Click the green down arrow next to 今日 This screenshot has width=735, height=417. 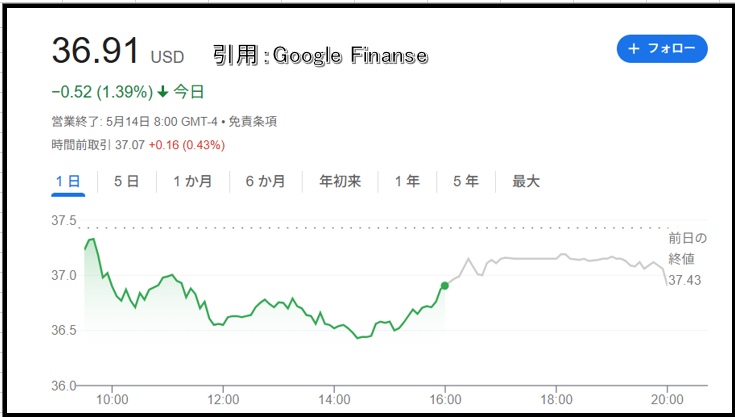point(163,92)
